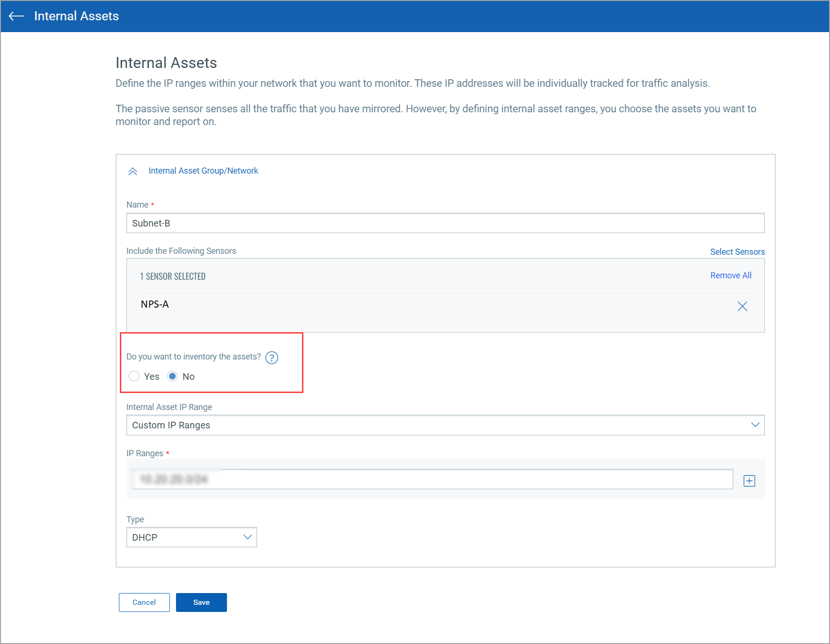
Task: Open the Select Sensors link
Action: click(x=737, y=251)
